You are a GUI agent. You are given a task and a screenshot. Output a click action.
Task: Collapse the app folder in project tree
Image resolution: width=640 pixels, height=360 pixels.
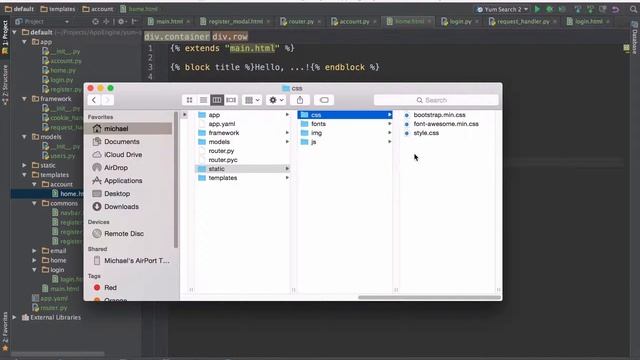[25, 42]
